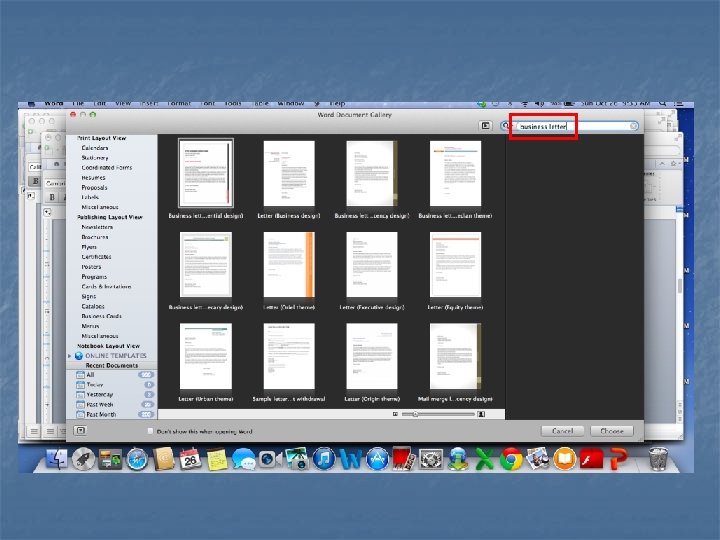720x540 pixels.
Task: Launch Launchpad rocket icon in Dock
Action: point(83,459)
